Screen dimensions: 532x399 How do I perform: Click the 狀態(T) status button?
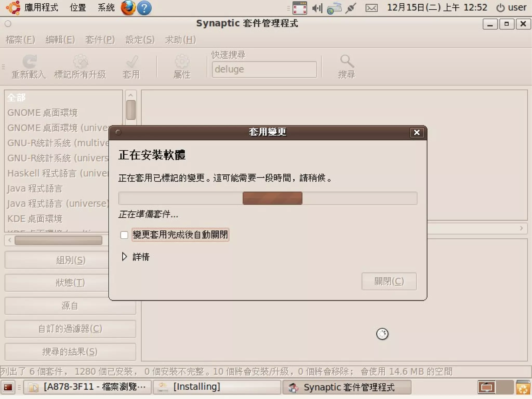point(70,283)
